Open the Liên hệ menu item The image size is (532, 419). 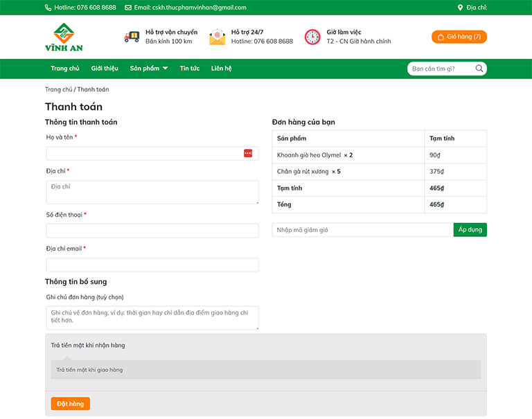[221, 68]
